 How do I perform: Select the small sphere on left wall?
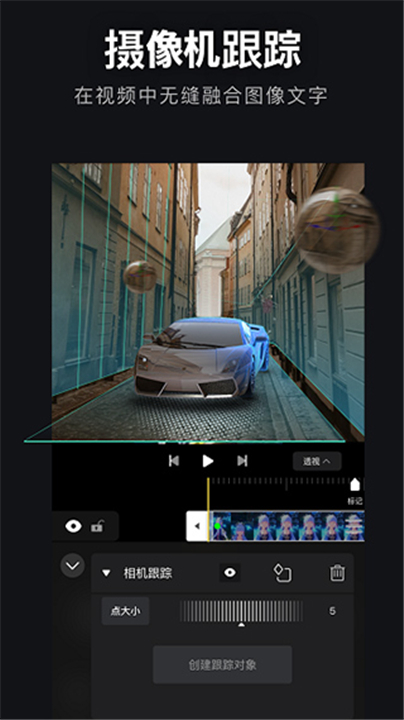(x=140, y=277)
